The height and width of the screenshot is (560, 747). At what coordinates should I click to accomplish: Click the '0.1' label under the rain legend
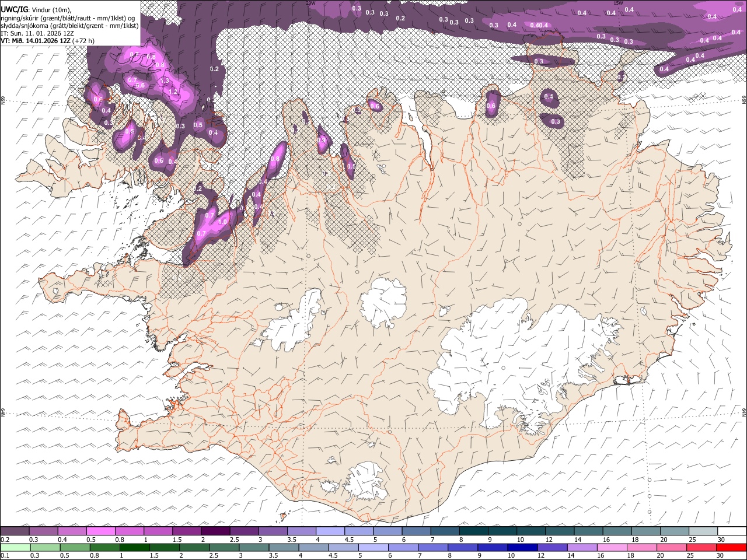coord(5,556)
